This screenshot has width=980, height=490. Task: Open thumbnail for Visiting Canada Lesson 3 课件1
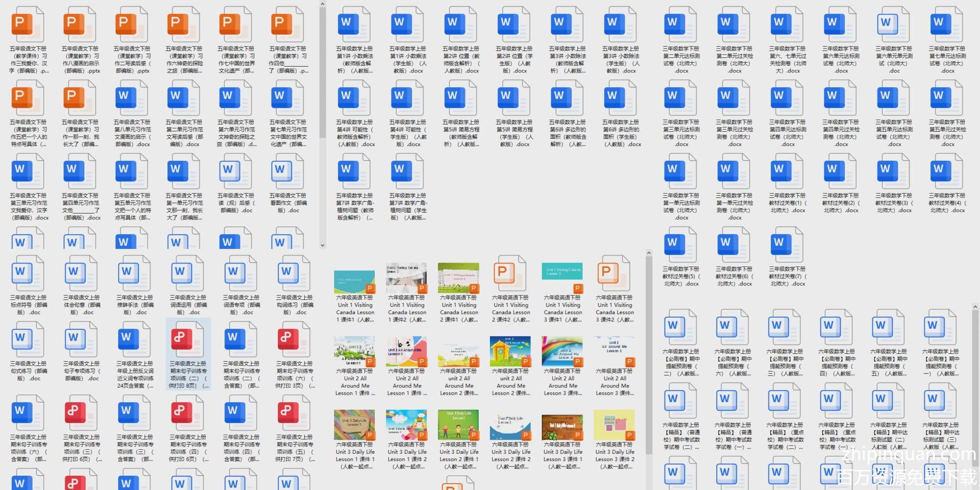563,278
